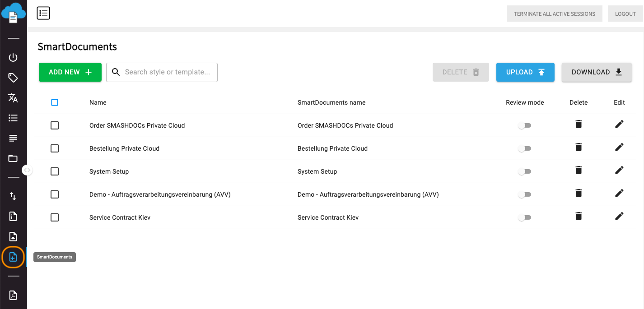Enable review mode for Bestellung Private Cloud
This screenshot has height=309, width=644.
pyautogui.click(x=524, y=148)
